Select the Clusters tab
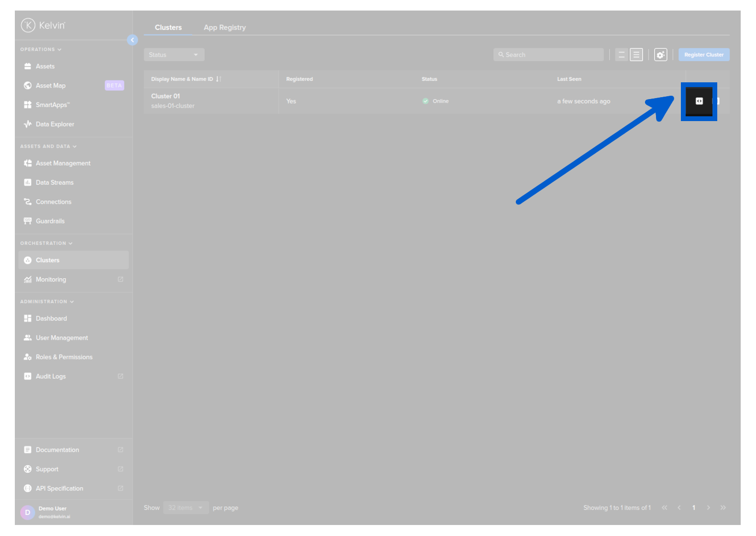Screen dimensions: 756x536 168,28
